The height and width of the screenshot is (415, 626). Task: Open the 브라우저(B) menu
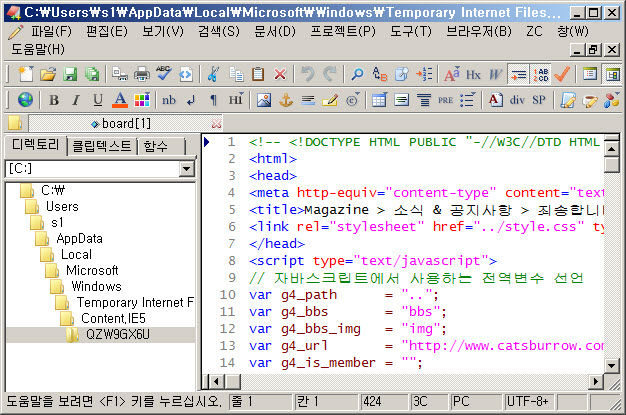point(479,31)
